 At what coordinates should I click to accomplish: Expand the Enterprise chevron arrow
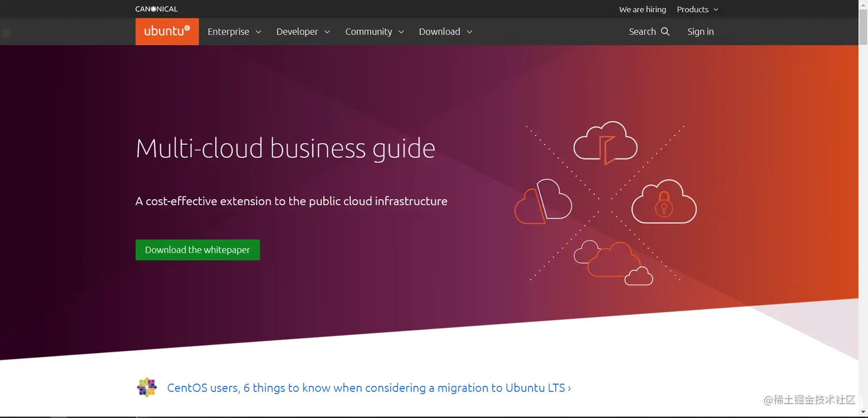(x=258, y=32)
